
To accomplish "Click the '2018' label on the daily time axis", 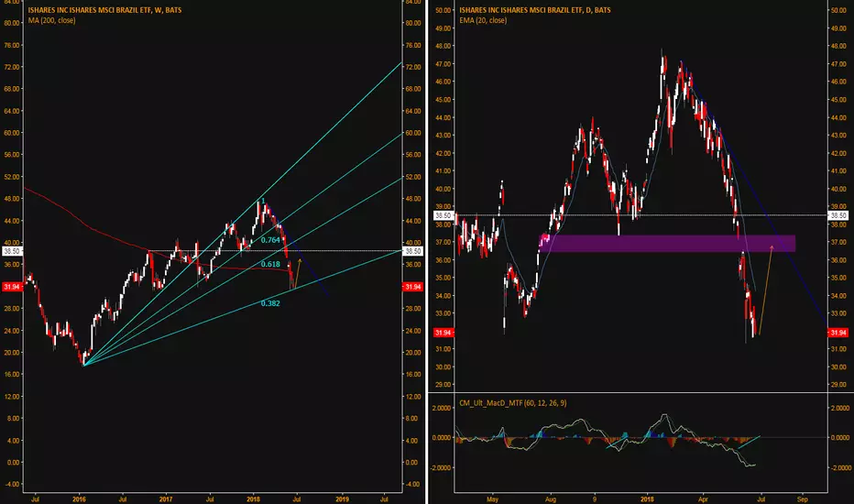I will pyautogui.click(x=647, y=499).
